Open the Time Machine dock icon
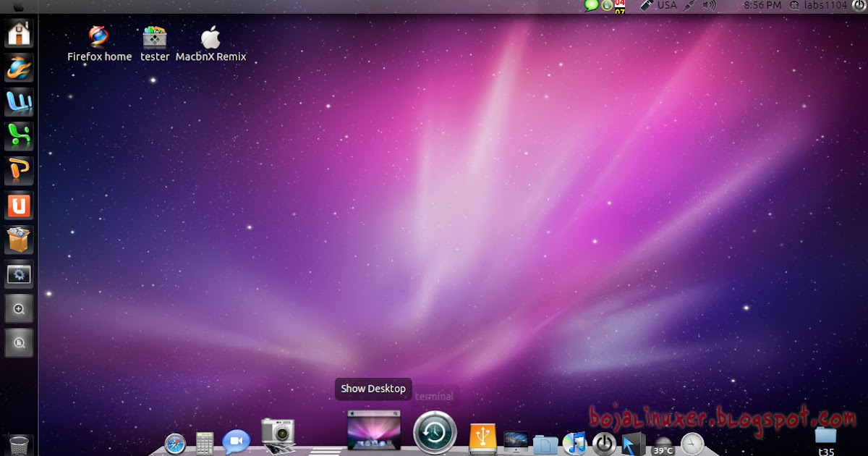Screen dimensions: 868x456 pyautogui.click(x=435, y=433)
